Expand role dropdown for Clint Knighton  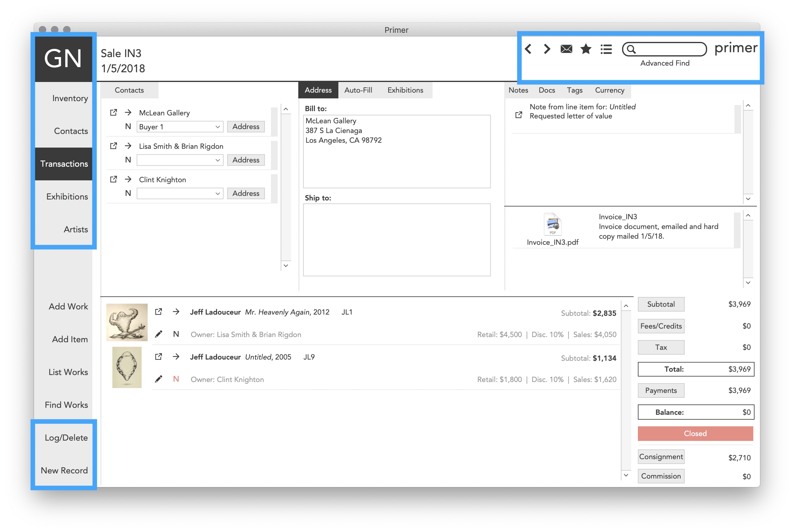(180, 193)
